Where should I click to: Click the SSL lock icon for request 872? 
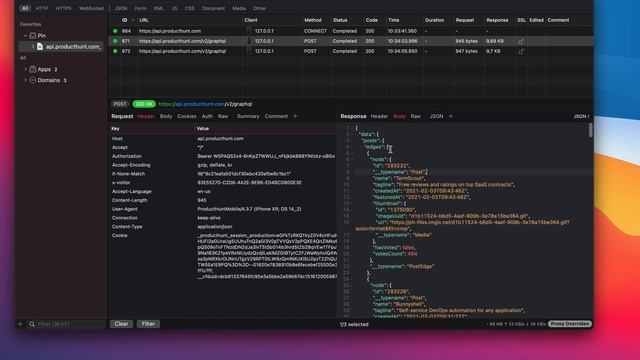[521, 51]
